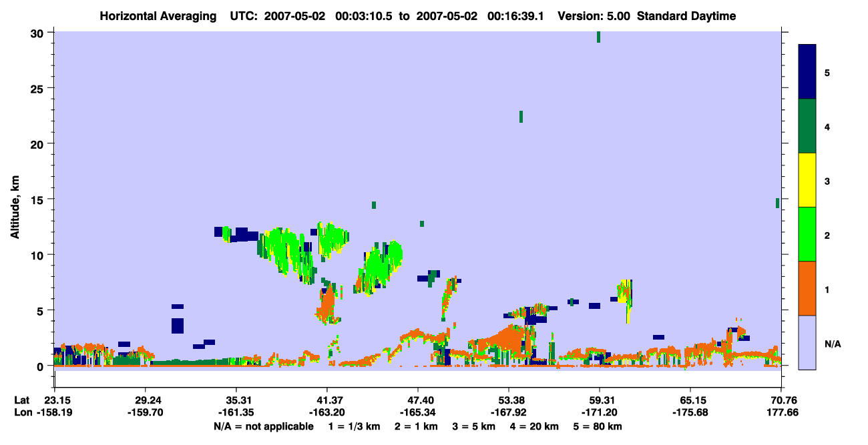Click the 'N/A = not applicable' legend text
The image size is (868, 445).
[263, 426]
